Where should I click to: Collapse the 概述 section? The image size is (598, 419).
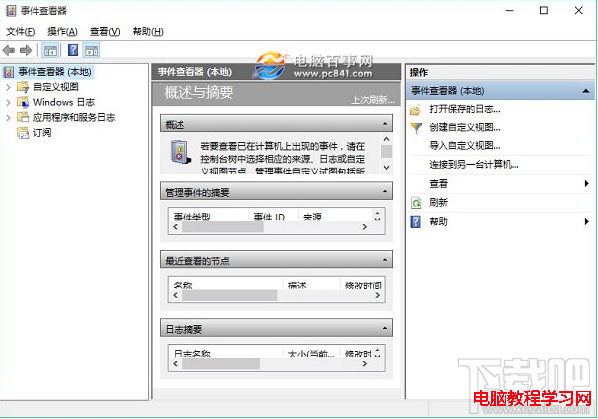click(x=385, y=124)
